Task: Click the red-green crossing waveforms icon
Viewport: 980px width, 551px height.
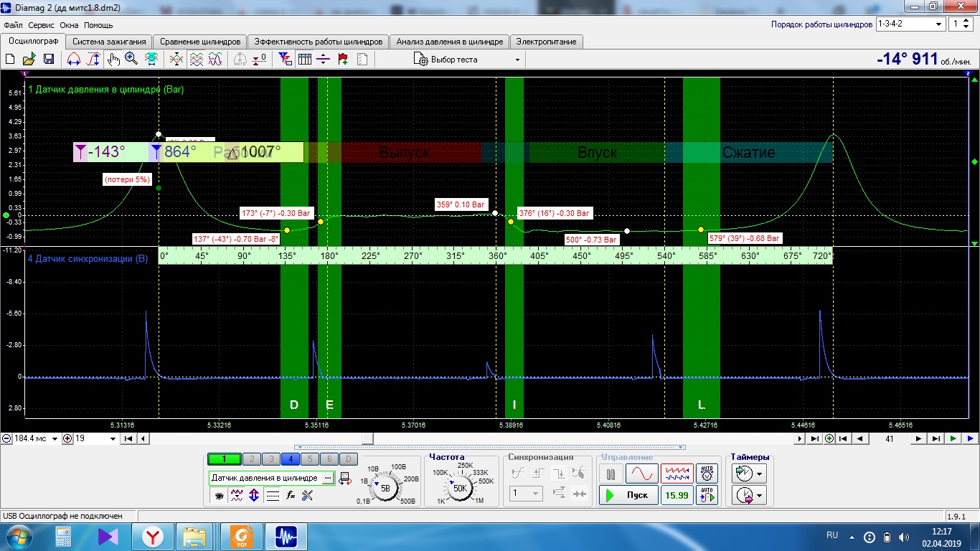Action: click(176, 60)
